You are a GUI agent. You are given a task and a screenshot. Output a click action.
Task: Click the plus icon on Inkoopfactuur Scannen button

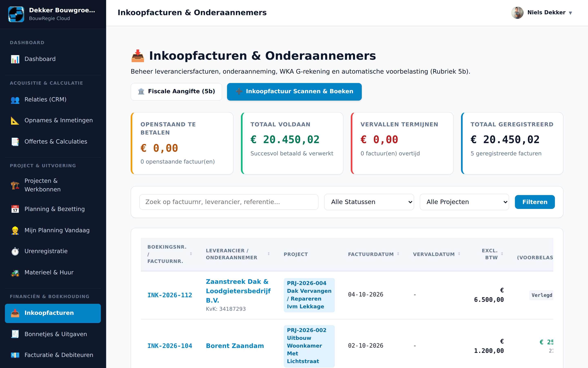coord(239,91)
